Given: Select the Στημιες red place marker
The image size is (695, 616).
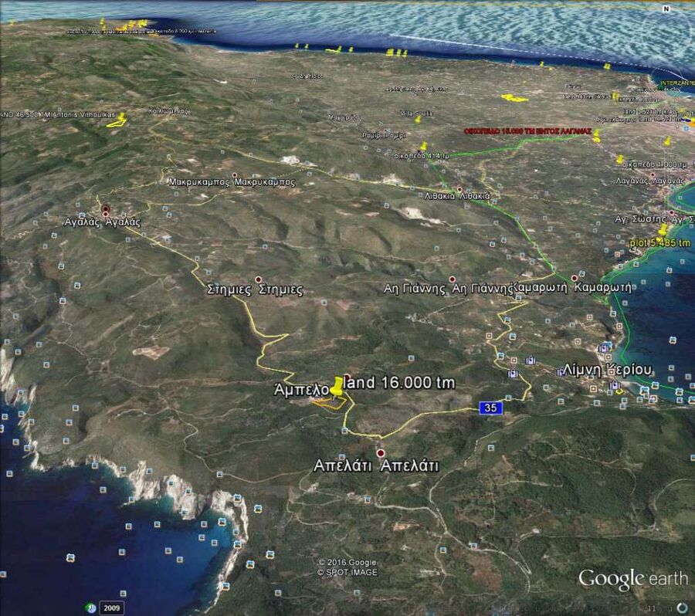Looking at the screenshot, I should pyautogui.click(x=258, y=279).
